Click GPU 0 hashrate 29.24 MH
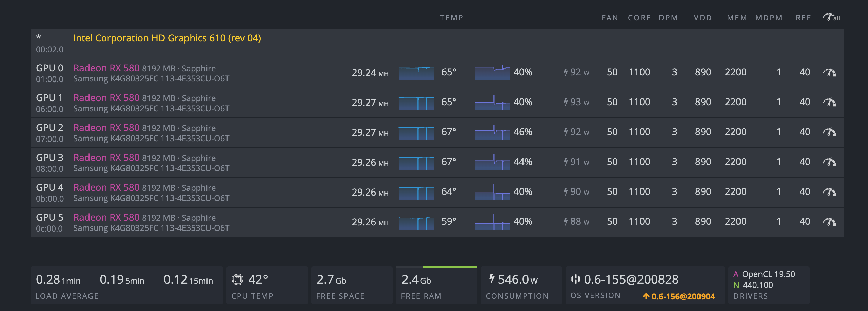868x311 pixels. point(370,73)
